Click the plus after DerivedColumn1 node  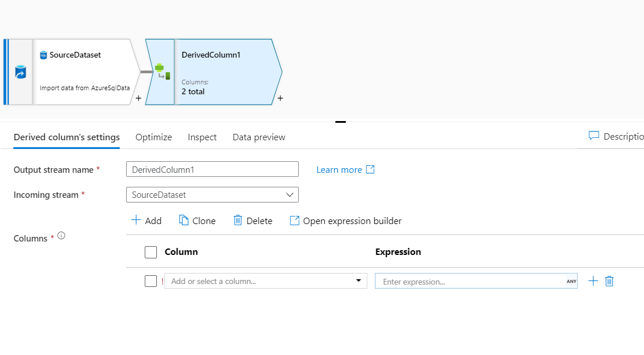(280, 98)
